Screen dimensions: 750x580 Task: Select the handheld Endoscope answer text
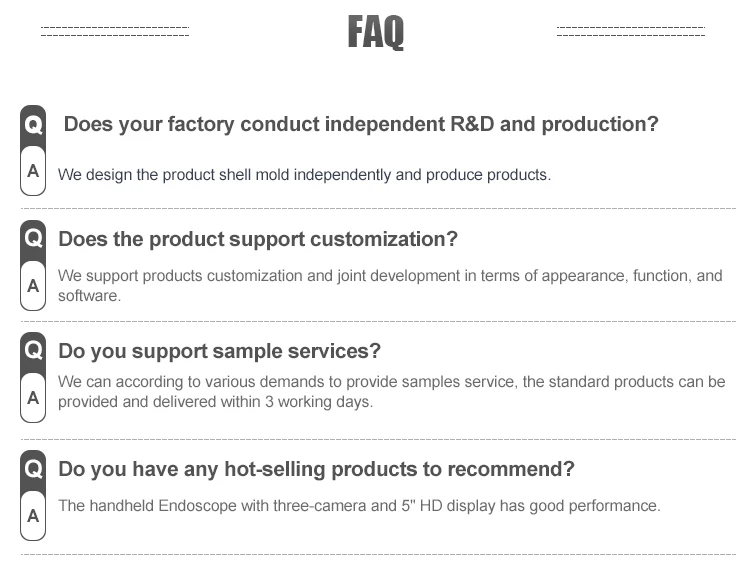click(359, 506)
